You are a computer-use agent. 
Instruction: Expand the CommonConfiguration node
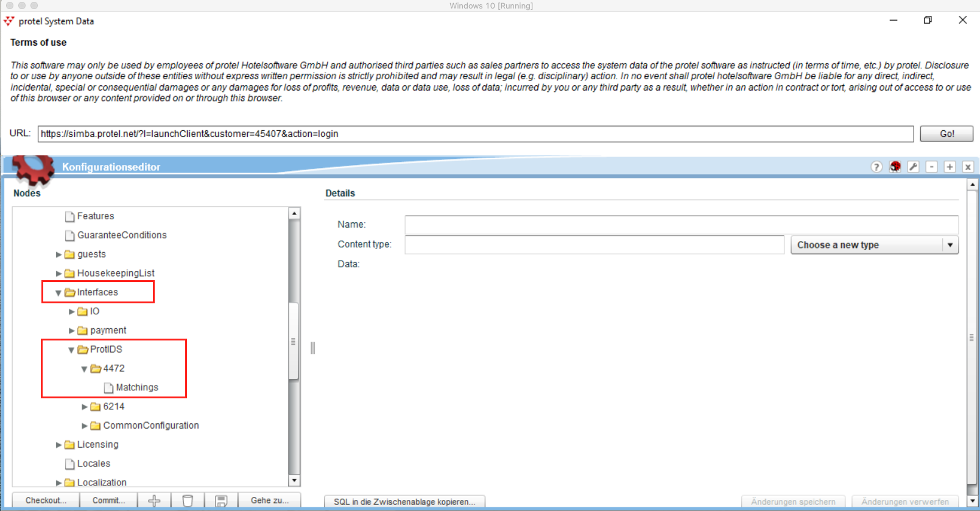tap(85, 426)
